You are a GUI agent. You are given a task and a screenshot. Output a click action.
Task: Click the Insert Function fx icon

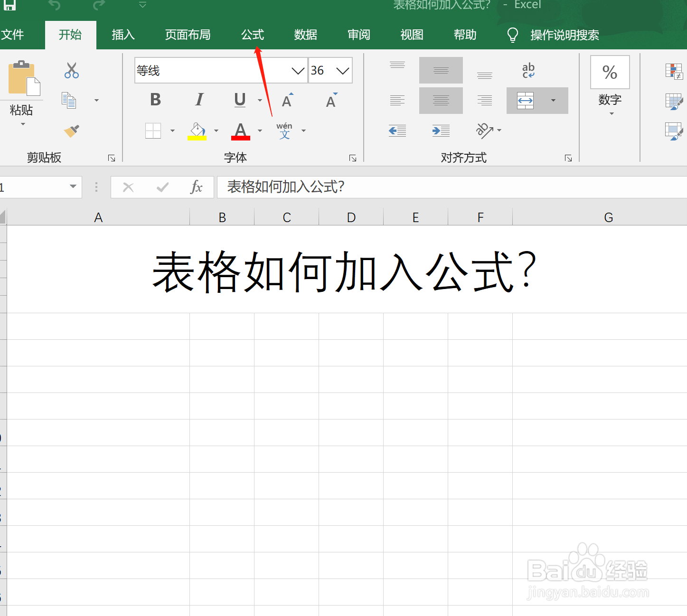pos(197,187)
